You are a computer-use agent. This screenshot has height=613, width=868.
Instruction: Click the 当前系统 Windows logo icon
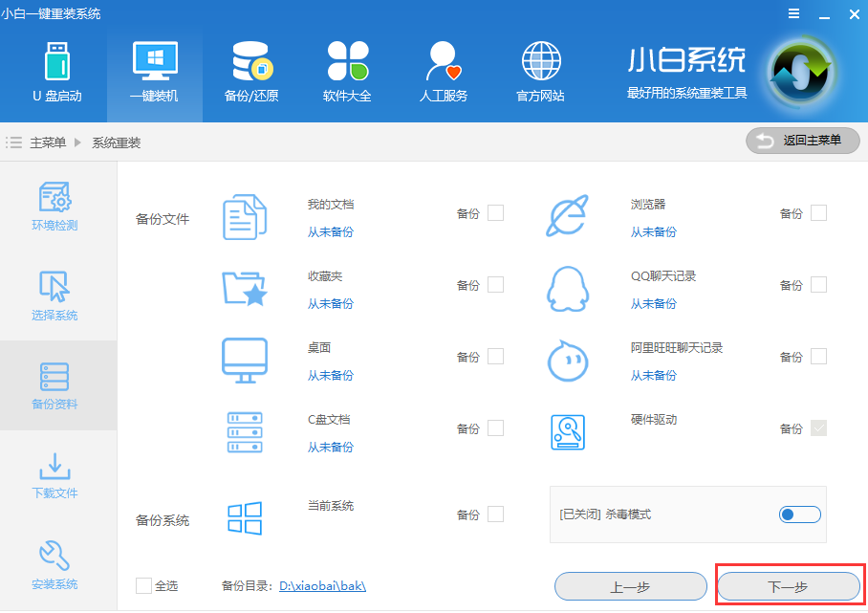tap(245, 517)
